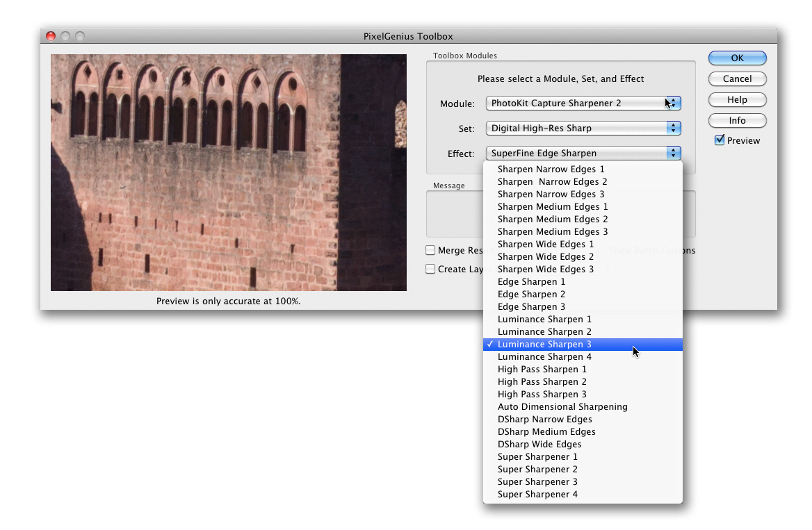Pick High Pass Sharpen 1
This screenshot has width=812, height=530.
(x=583, y=369)
